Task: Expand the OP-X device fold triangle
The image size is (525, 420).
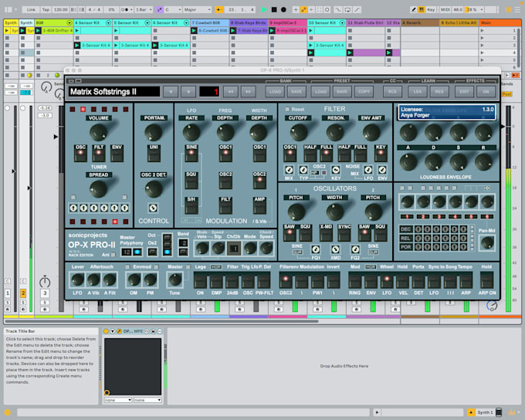Action: [113, 331]
